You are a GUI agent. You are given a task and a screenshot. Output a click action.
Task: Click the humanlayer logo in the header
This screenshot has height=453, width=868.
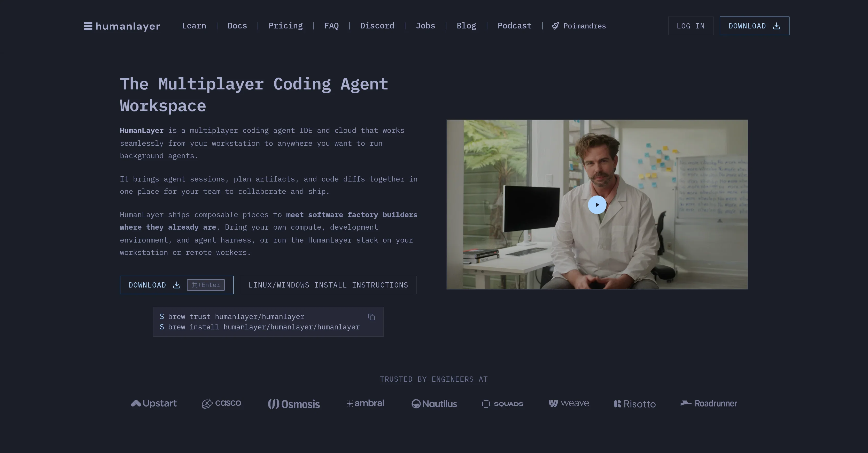point(122,26)
